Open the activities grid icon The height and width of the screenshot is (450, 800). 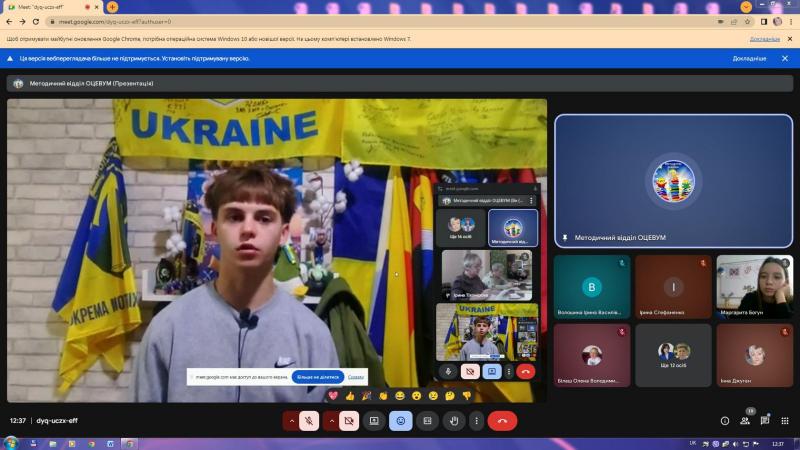tap(785, 421)
